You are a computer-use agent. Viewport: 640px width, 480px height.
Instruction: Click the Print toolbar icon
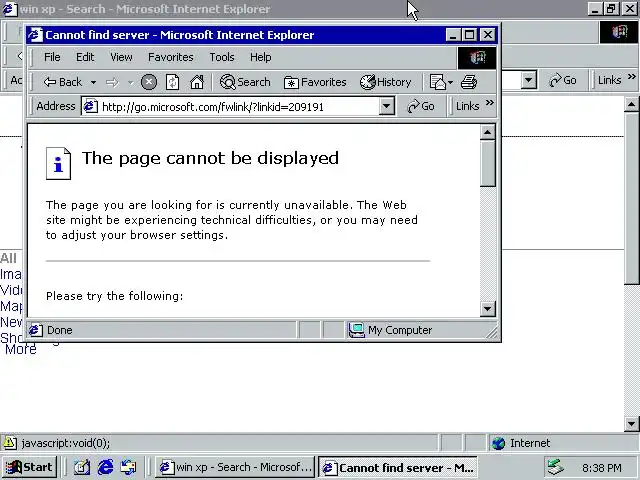pos(469,82)
